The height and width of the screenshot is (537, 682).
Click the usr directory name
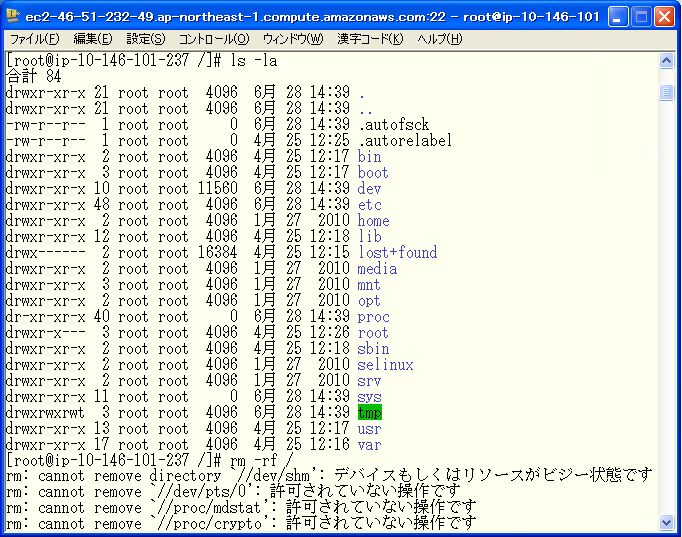pyautogui.click(x=370, y=429)
